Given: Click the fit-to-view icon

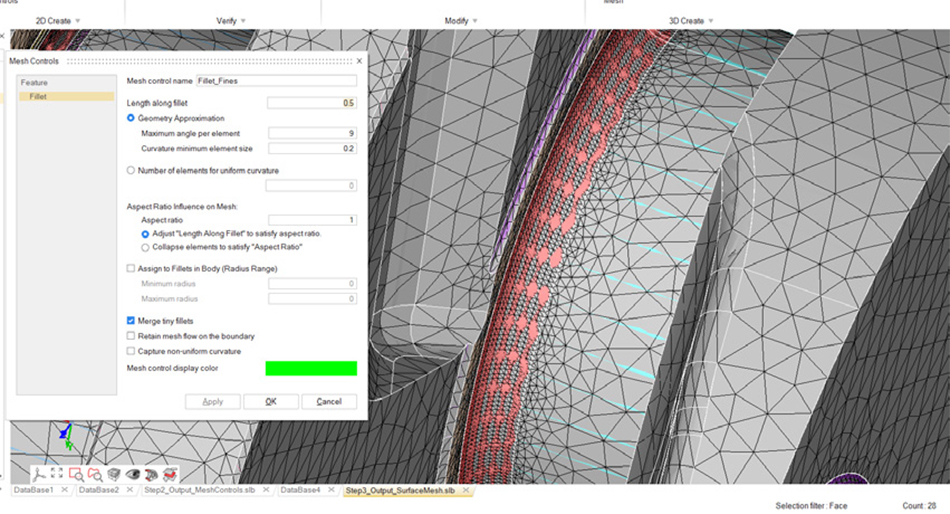Looking at the screenshot, I should pos(57,473).
